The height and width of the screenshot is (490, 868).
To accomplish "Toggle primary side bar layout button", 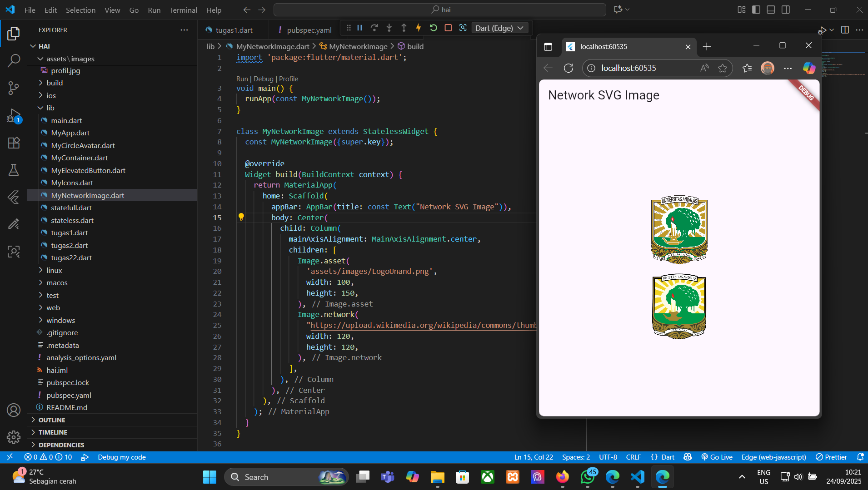I will tap(756, 10).
